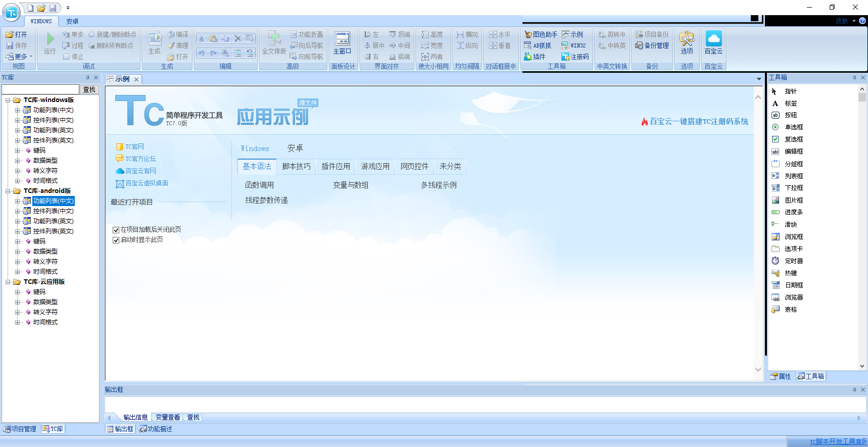Screen dimensions: 868x447
Task: Click the output pane right scroll arrow
Action: pos(858,418)
